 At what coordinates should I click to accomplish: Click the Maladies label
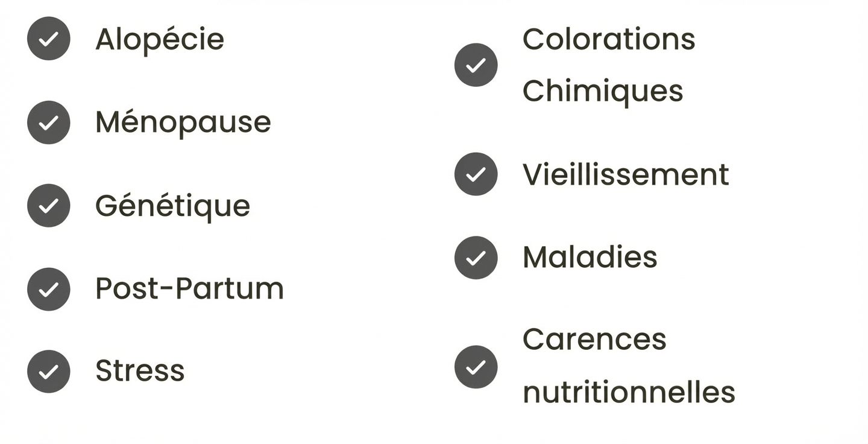click(590, 258)
